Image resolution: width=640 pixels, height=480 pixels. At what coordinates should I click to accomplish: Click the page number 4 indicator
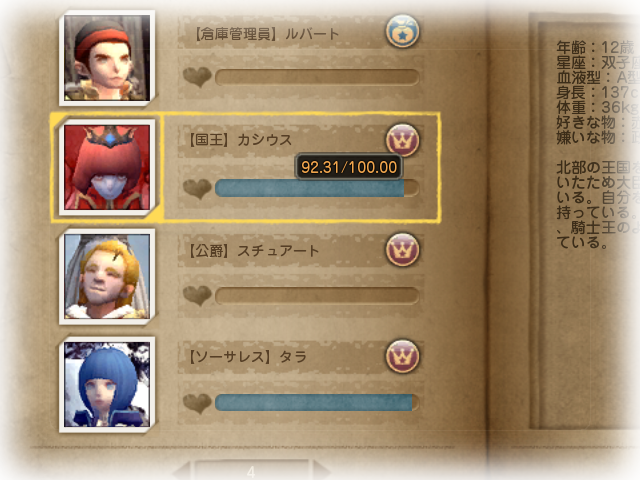(x=251, y=472)
